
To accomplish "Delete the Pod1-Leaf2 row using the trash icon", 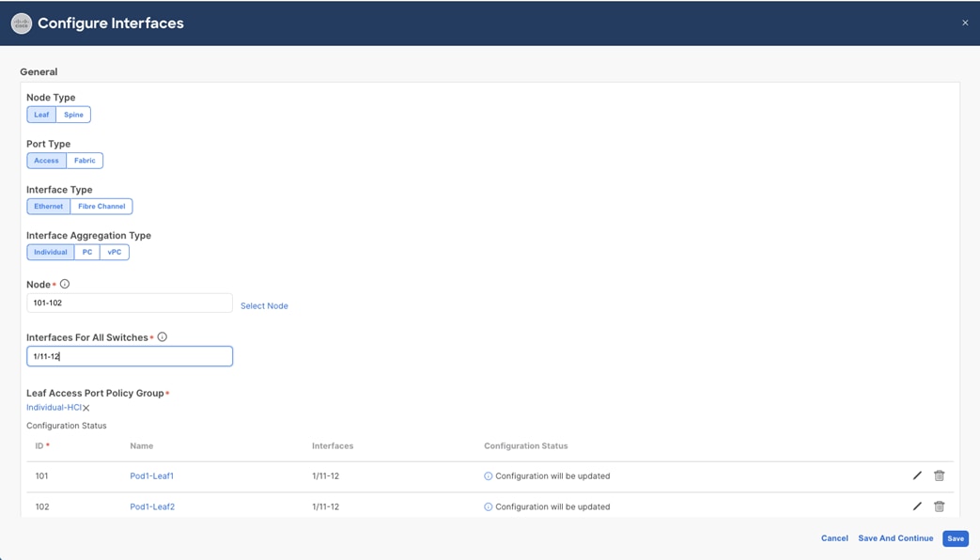I will click(939, 506).
